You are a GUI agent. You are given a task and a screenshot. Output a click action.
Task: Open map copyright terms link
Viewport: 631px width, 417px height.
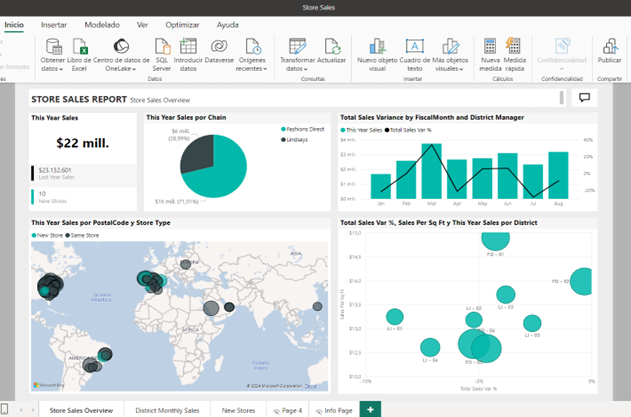click(311, 386)
